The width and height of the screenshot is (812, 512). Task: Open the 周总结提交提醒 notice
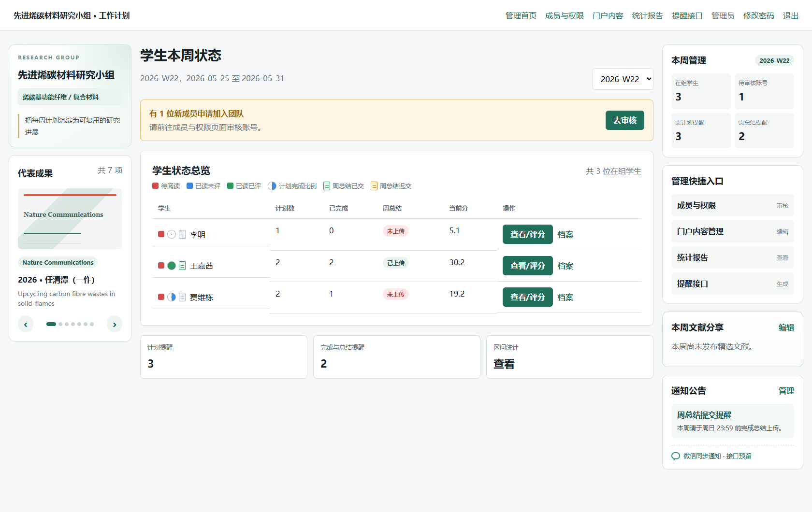click(733, 421)
